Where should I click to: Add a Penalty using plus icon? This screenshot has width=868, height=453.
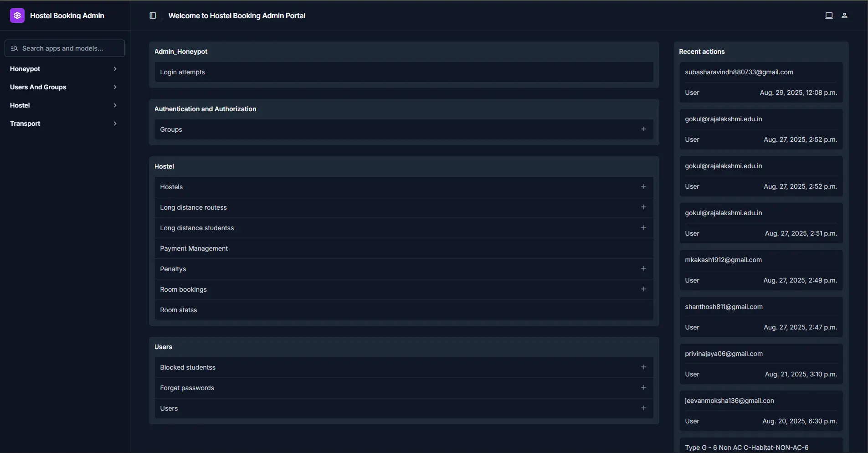click(643, 269)
